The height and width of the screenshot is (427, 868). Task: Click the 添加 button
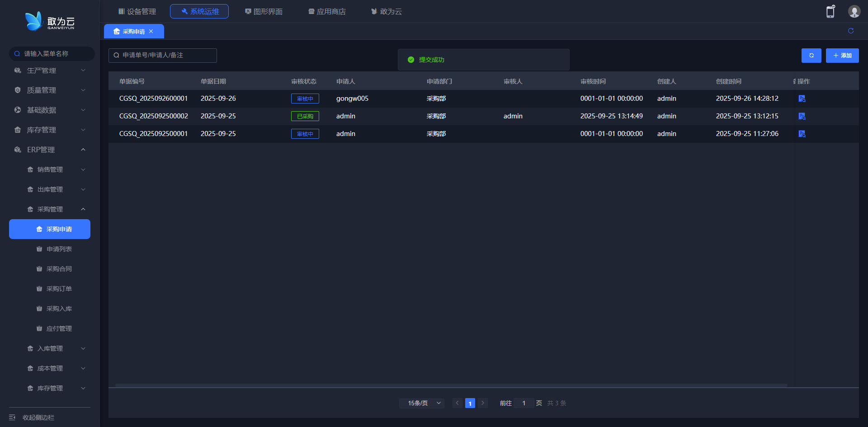click(842, 56)
